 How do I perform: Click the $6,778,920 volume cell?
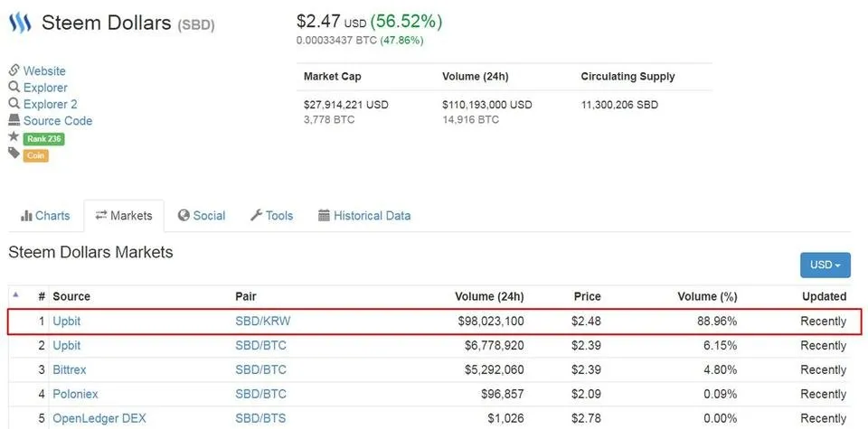495,346
